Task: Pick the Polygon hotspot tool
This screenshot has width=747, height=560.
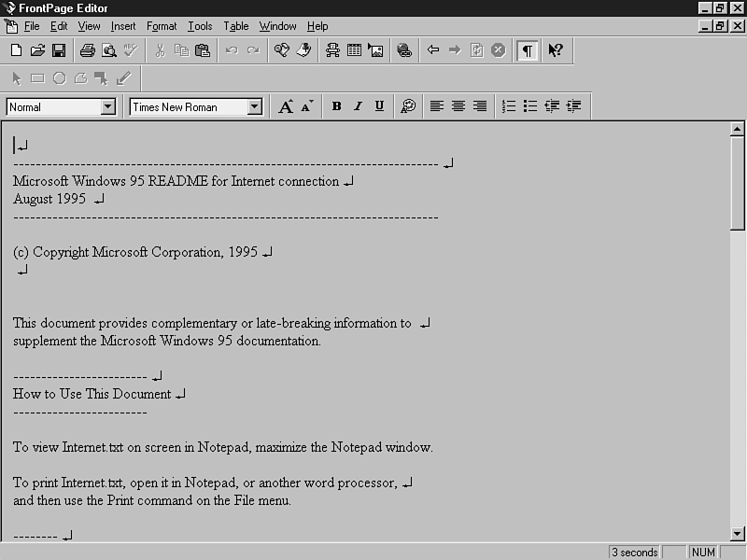Action: pos(81,78)
